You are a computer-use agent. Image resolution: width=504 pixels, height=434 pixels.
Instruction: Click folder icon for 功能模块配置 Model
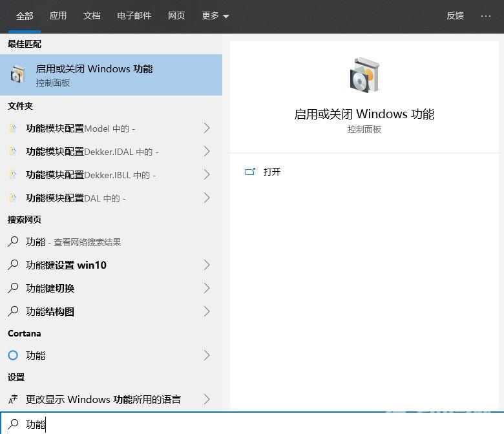point(12,129)
